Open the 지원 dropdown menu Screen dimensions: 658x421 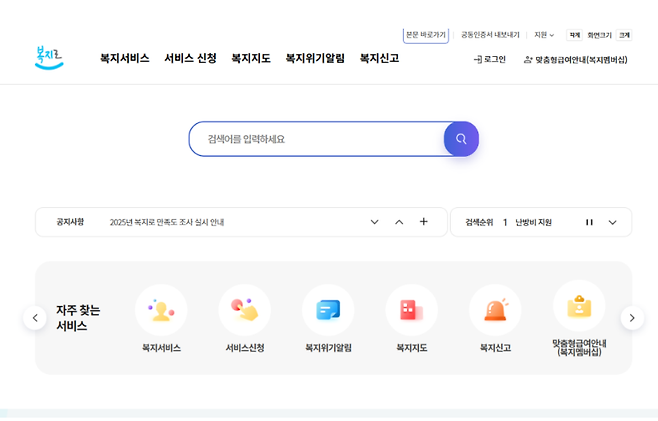[544, 35]
